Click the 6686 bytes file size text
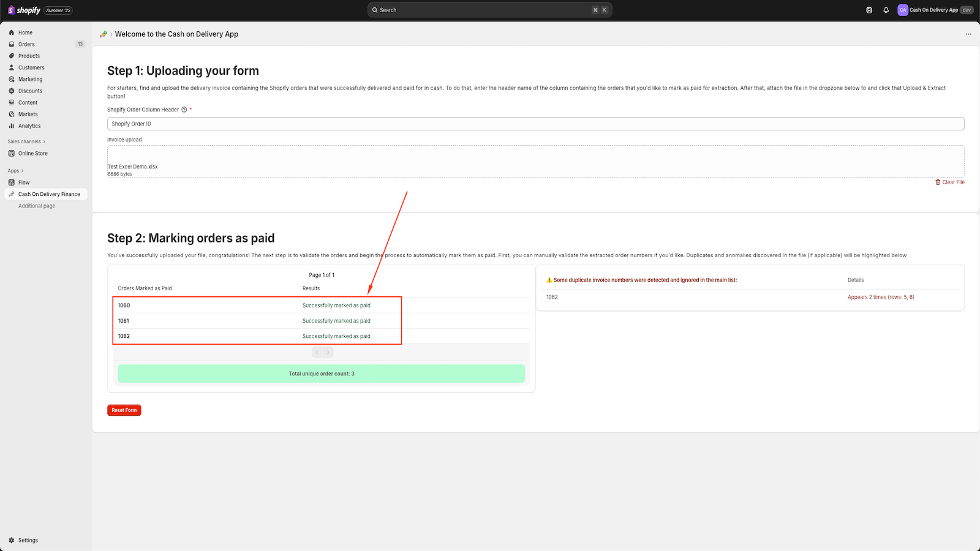This screenshot has height=551, width=980. 120,174
